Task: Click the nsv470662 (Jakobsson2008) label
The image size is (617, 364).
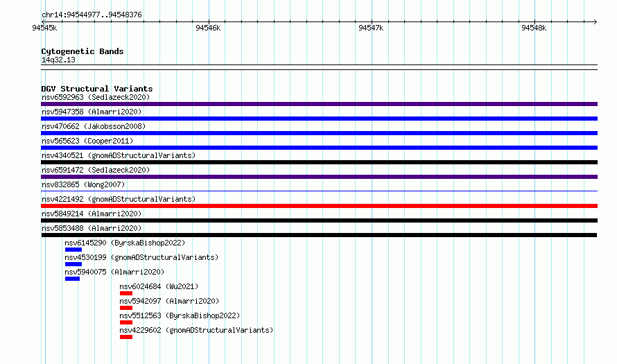Action: coord(94,126)
